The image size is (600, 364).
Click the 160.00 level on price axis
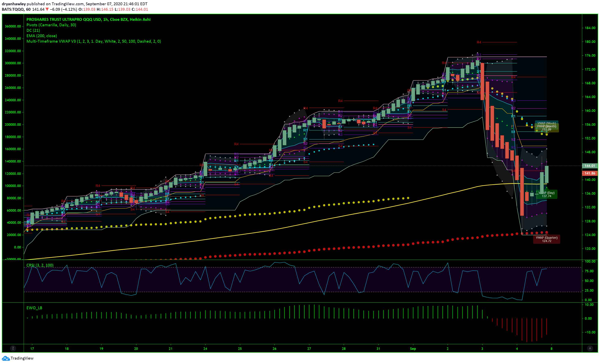590,111
